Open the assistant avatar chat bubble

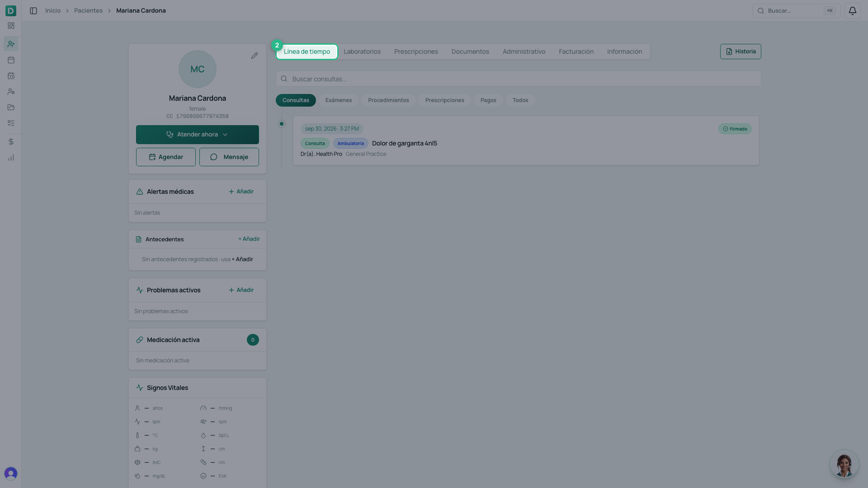tap(844, 465)
